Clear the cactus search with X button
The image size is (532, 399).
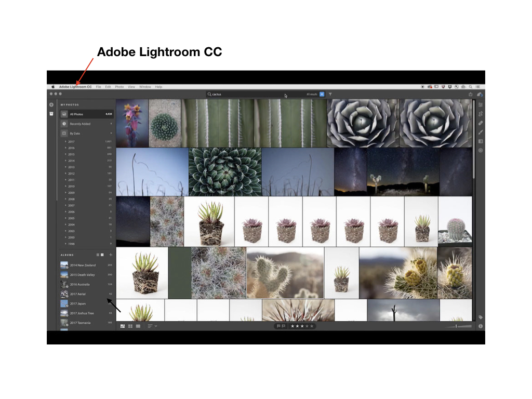(x=322, y=95)
